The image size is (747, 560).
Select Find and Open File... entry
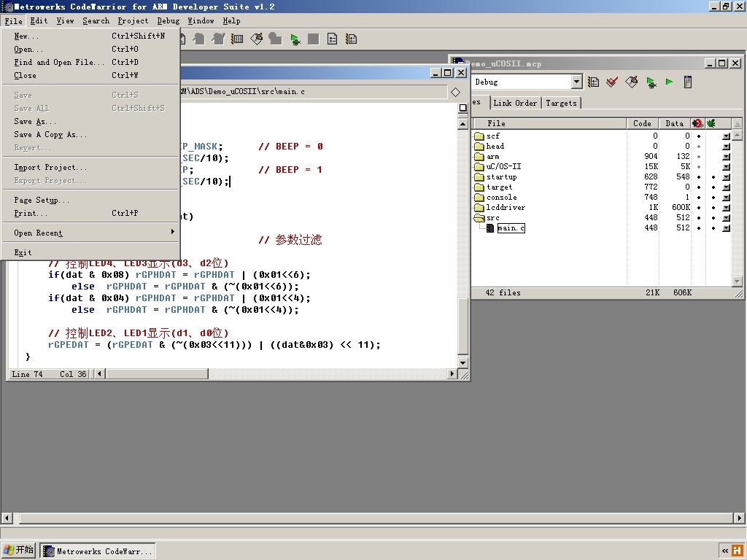(90, 63)
